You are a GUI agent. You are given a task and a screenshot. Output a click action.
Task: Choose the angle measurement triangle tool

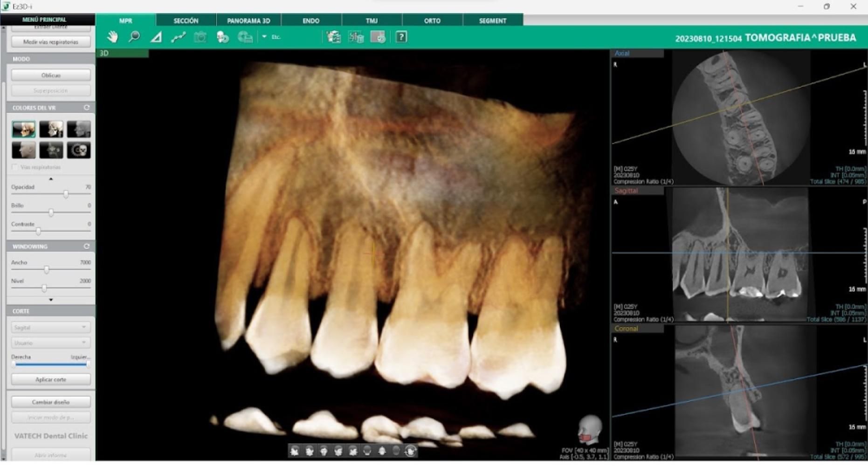156,37
